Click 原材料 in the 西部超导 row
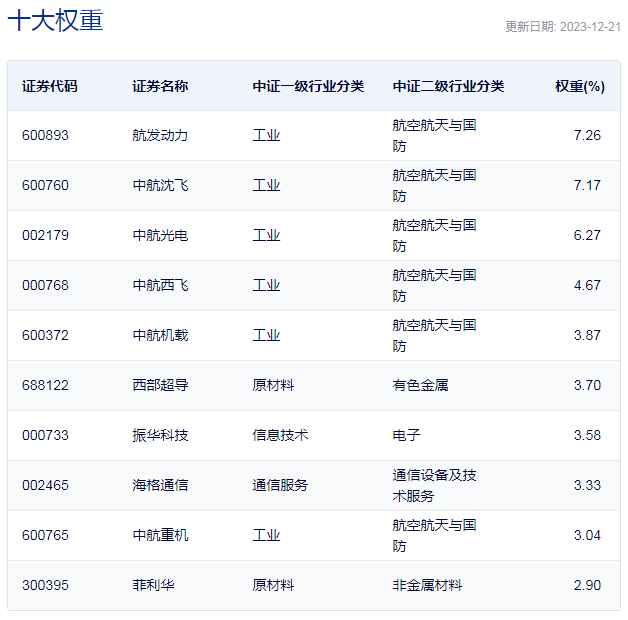Viewport: 628px width, 620px height. coord(273,385)
